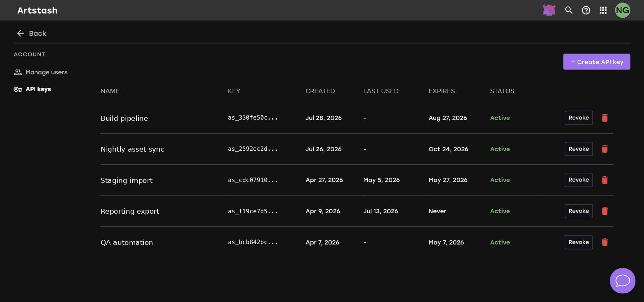
Task: Click Active status of Build pipeline
Action: pos(500,118)
